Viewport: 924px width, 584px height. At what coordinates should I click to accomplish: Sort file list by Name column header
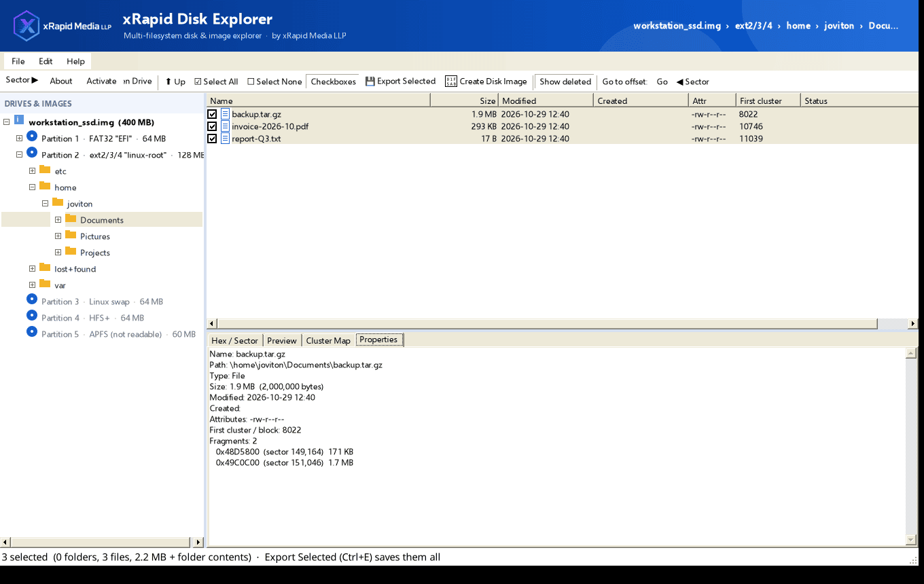(x=318, y=101)
